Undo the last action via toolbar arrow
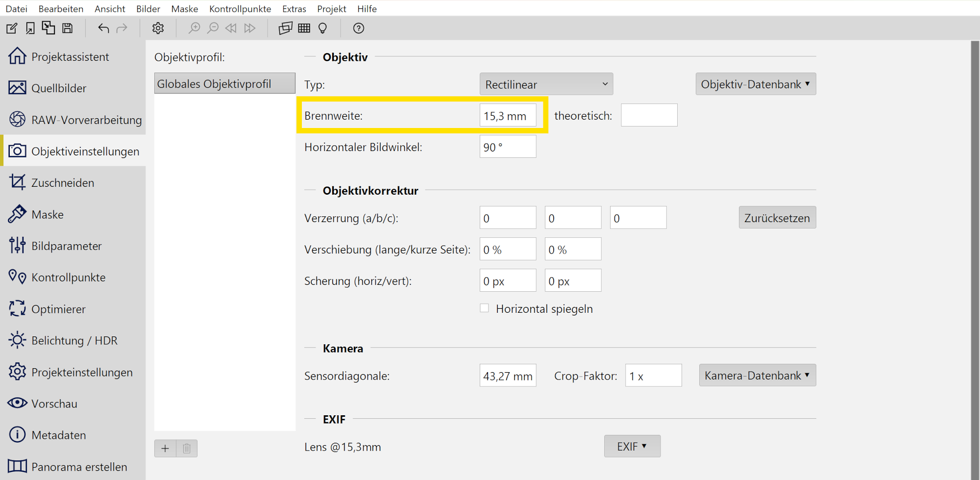 [103, 28]
